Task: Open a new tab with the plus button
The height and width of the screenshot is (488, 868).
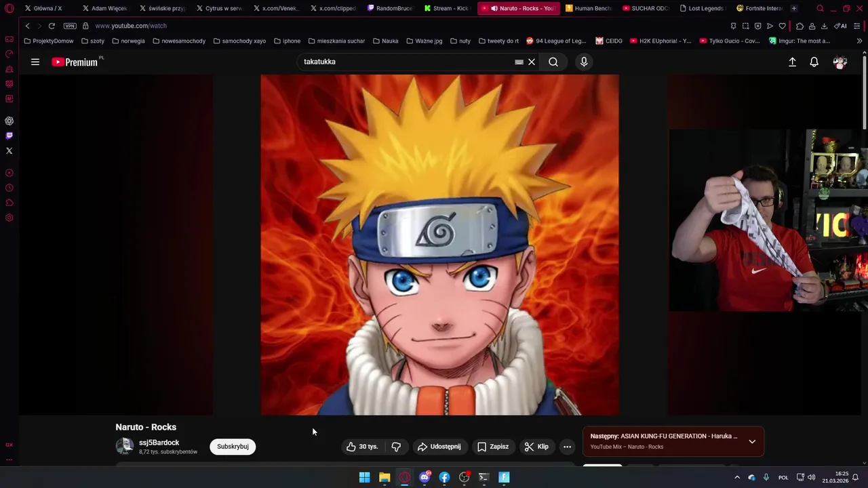Action: 794,8
